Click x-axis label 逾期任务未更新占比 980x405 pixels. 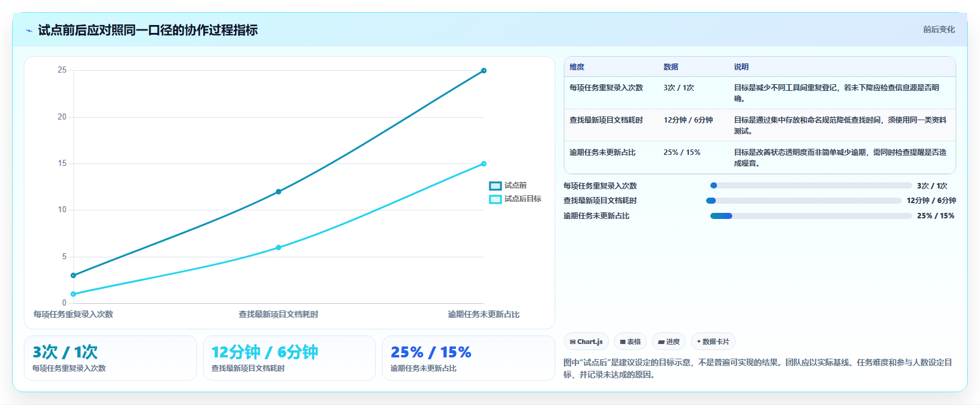coord(484,314)
